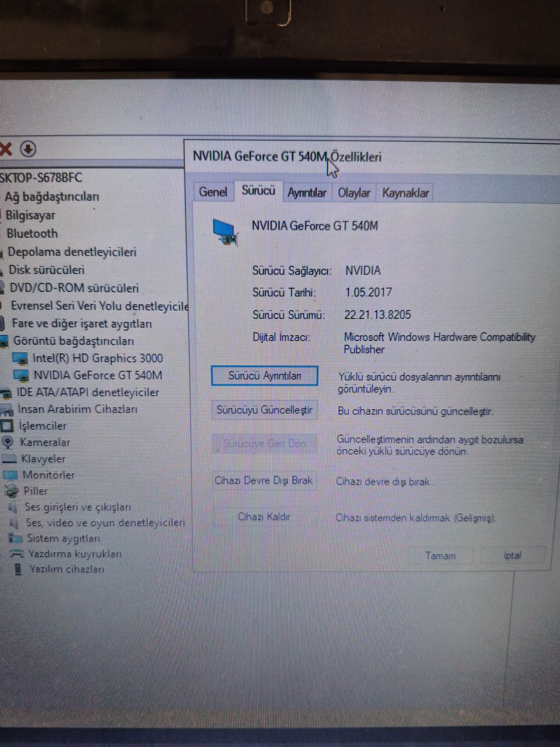The image size is (560, 747).
Task: Open the Ayrıntılar tab
Action: coord(307,193)
